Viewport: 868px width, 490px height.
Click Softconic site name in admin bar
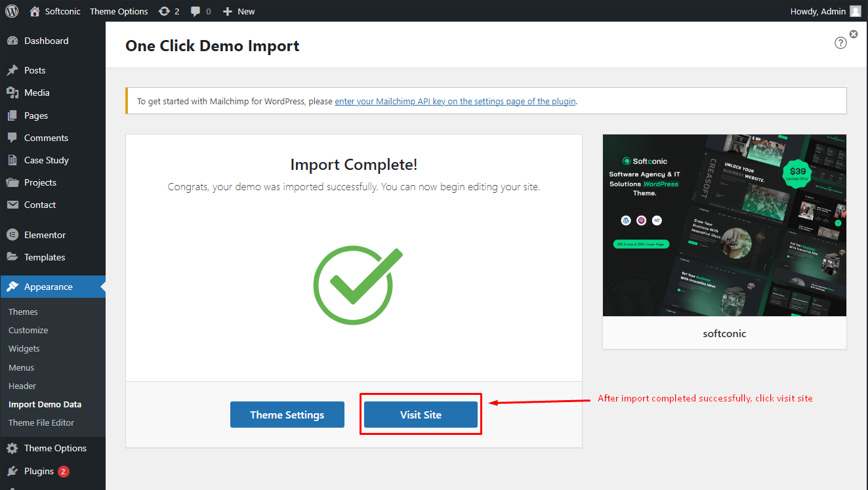62,11
